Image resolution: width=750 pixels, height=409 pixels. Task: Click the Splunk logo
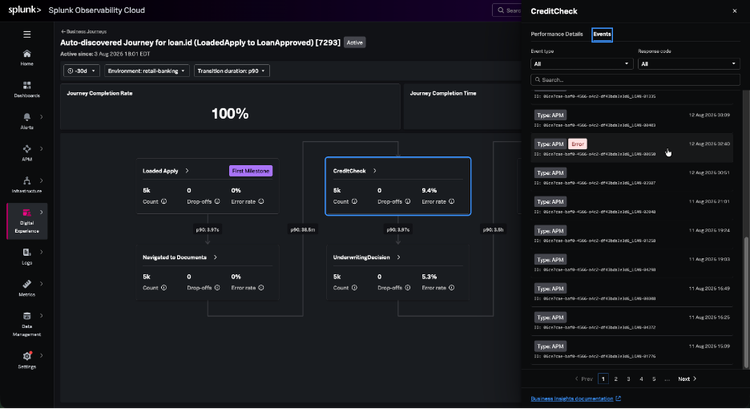(x=24, y=10)
